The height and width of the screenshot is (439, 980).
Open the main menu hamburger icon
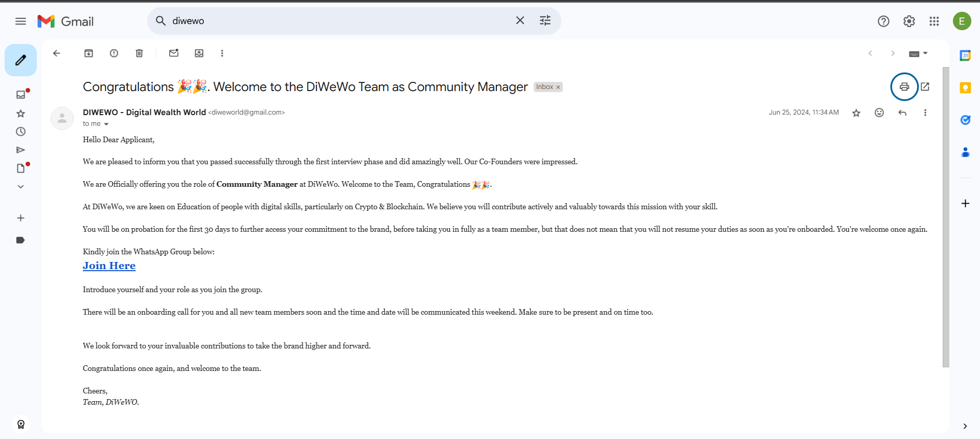pyautogui.click(x=20, y=21)
